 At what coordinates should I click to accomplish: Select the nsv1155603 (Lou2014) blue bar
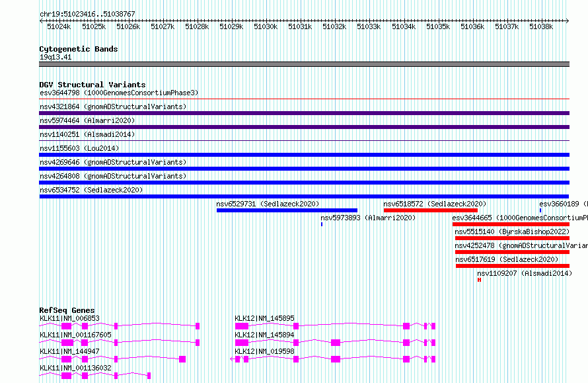pos(304,155)
